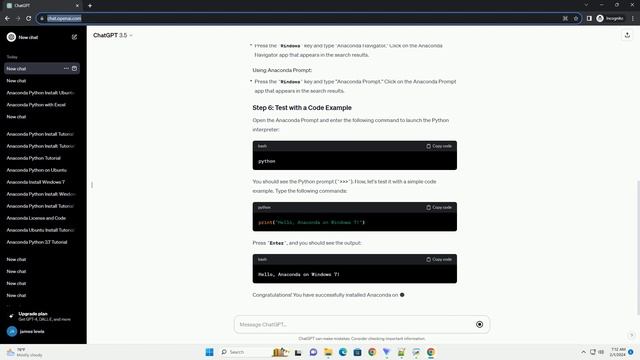Bookmark this page with the star icon
The image size is (640, 360).
click(x=576, y=18)
